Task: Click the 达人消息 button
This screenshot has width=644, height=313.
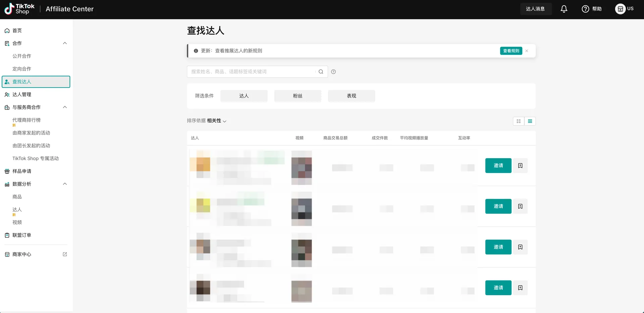Action: (x=536, y=9)
